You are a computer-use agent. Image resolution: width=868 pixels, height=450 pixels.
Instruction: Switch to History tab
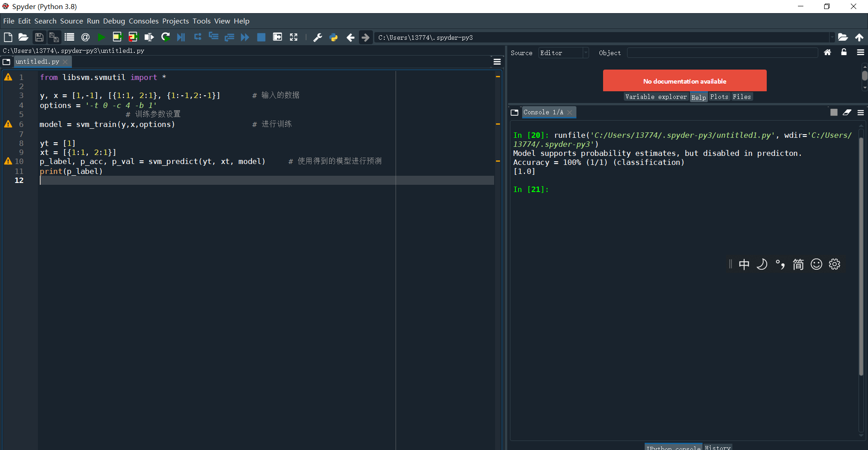point(717,447)
